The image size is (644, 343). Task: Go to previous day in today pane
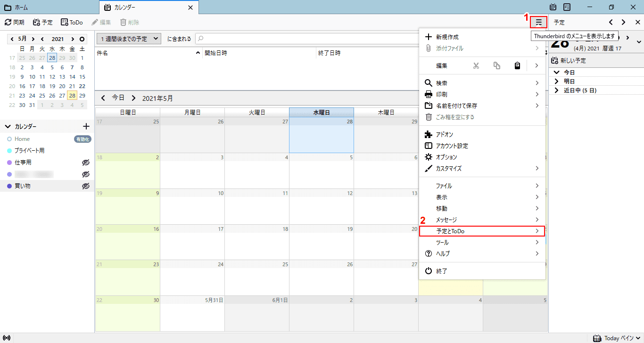[x=611, y=22]
